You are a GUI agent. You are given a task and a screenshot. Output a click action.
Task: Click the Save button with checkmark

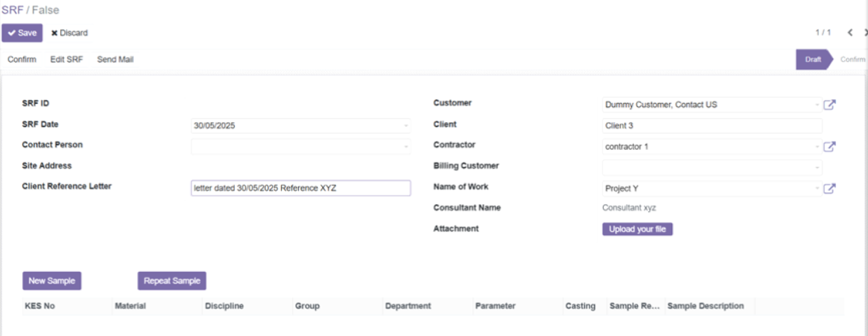22,33
